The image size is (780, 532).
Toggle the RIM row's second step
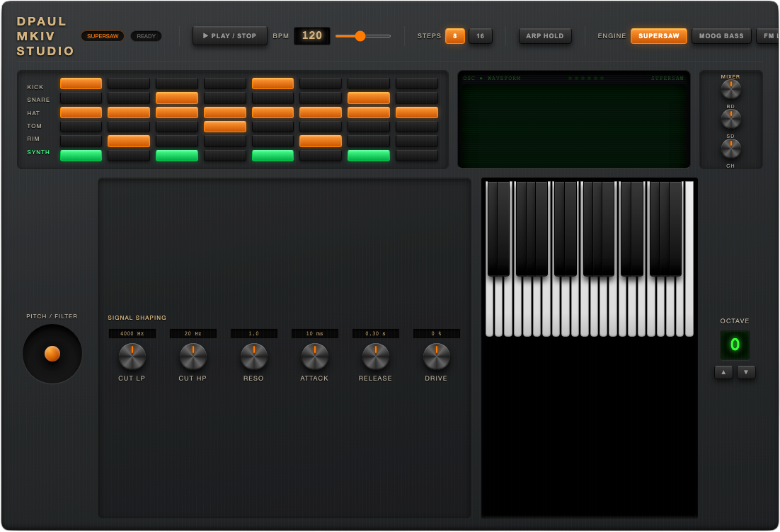(x=129, y=141)
